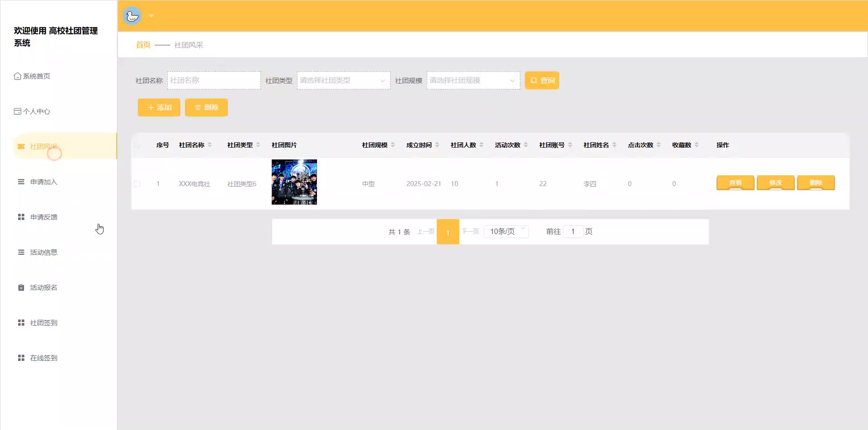Click the 社团名称 search input field
This screenshot has height=430, width=868.
tap(214, 80)
